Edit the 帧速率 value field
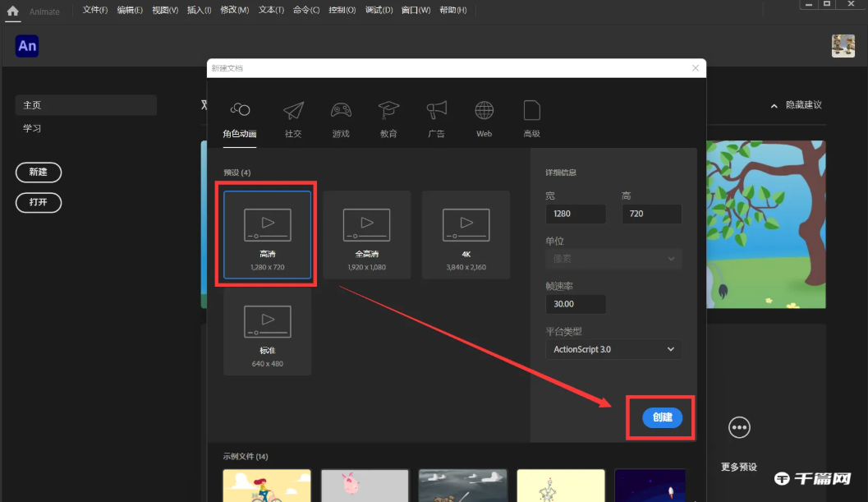 click(575, 304)
